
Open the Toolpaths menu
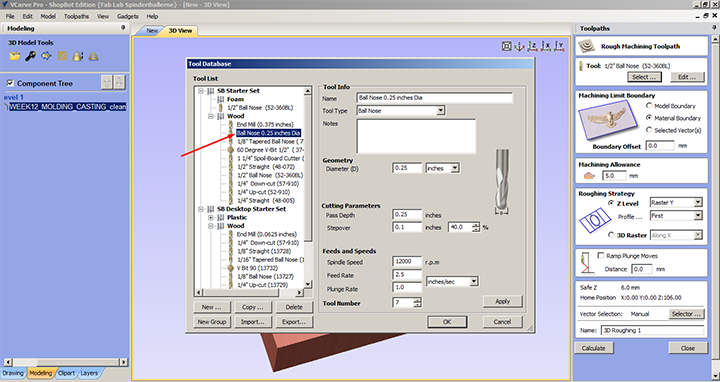[76, 17]
